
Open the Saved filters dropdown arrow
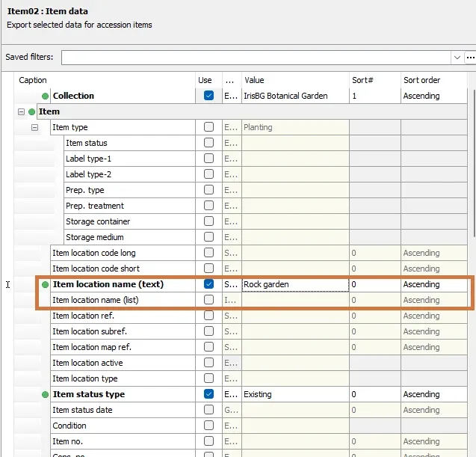(x=457, y=58)
